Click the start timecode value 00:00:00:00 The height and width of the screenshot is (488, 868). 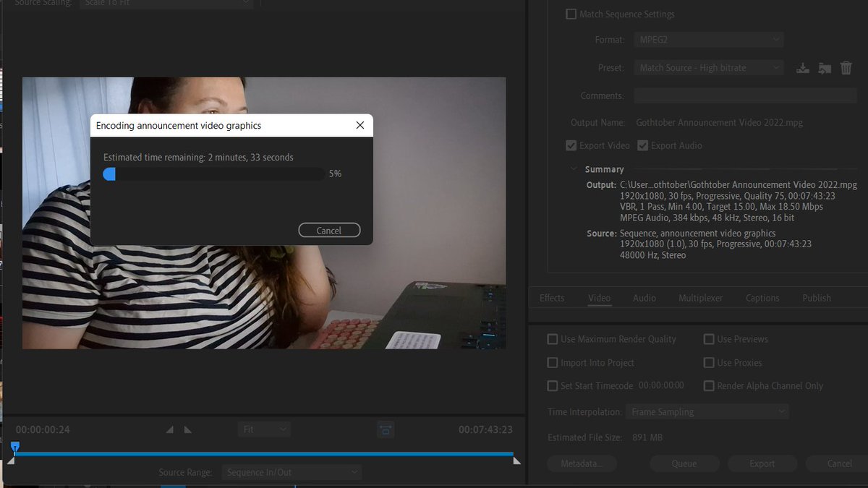661,386
